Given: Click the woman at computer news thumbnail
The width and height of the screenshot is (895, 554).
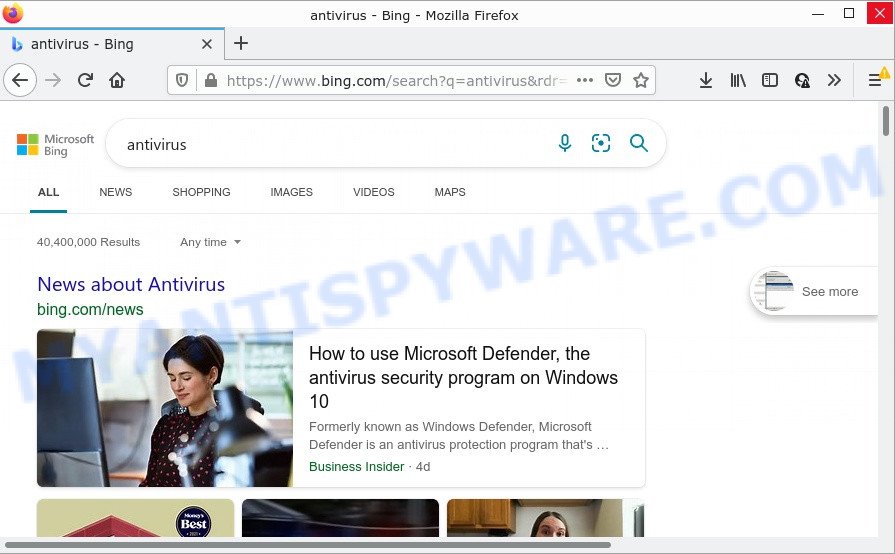Looking at the screenshot, I should [165, 408].
